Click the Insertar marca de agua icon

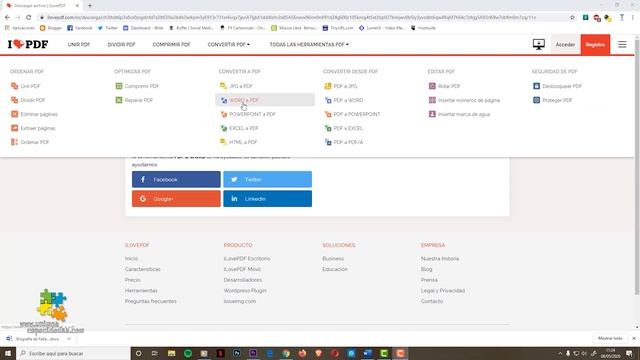coord(432,114)
